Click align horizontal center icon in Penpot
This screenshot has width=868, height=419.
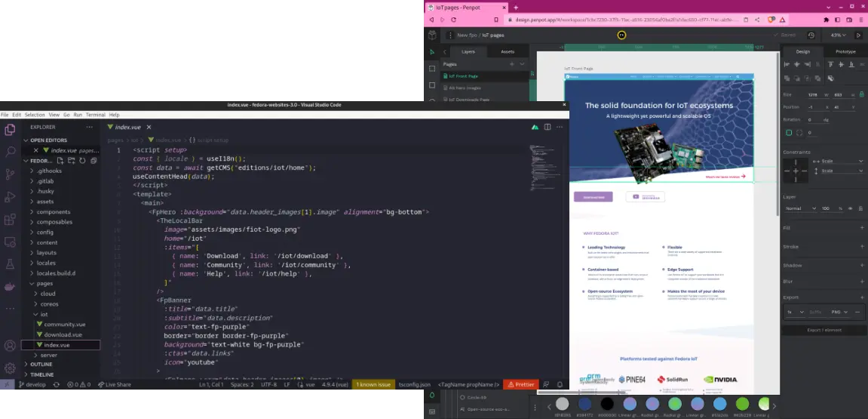point(796,64)
